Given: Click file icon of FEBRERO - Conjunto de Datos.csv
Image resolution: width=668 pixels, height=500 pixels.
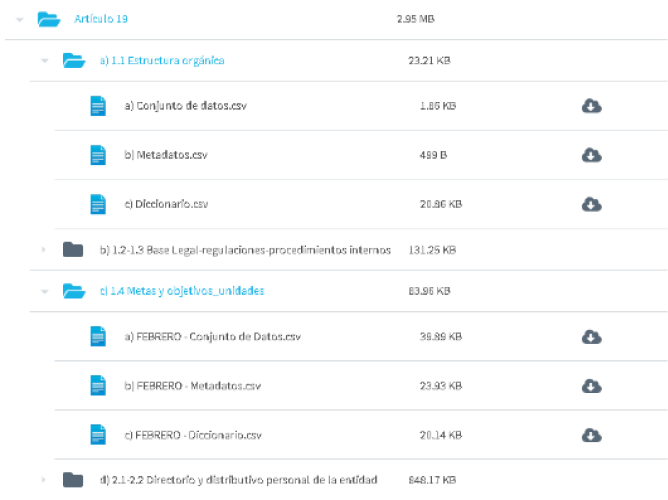Looking at the screenshot, I should [98, 336].
